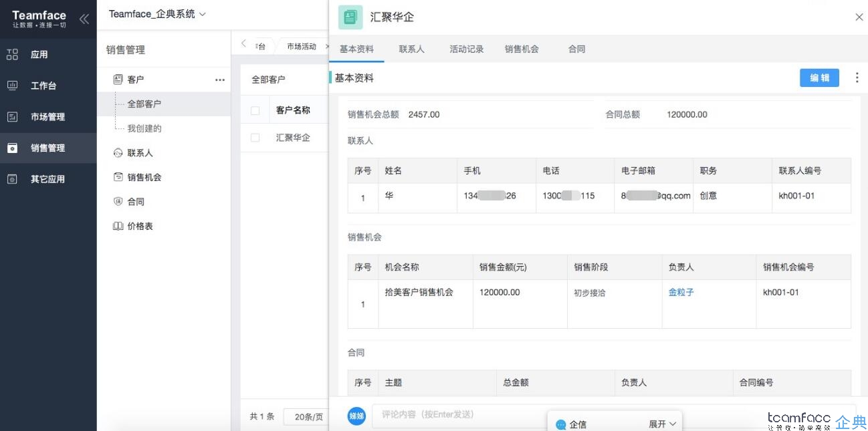Toggle the select-all checkbox in table header
The height and width of the screenshot is (431, 868).
[x=255, y=111]
